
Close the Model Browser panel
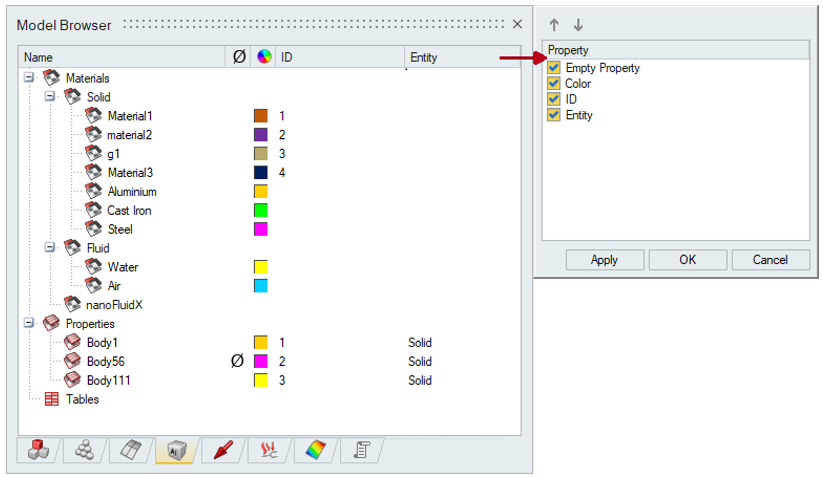point(517,24)
